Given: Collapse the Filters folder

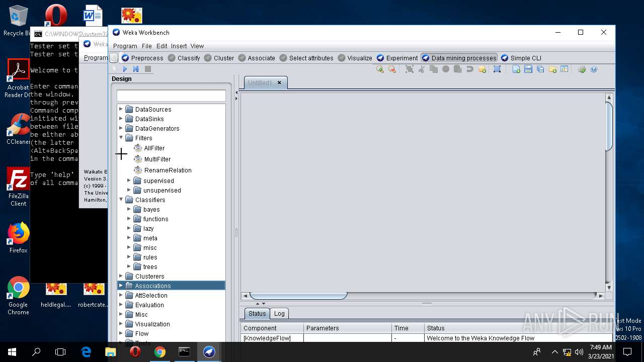Looking at the screenshot, I should tap(121, 138).
